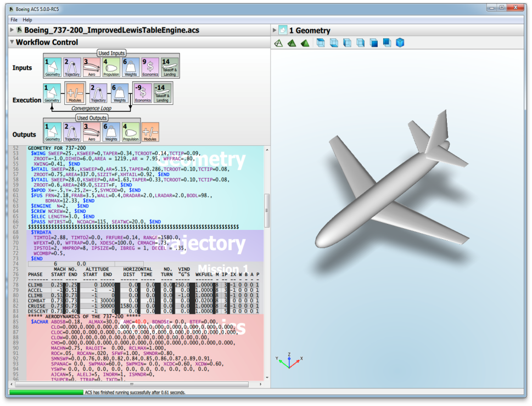This screenshot has width=532, height=406.
Task: Select the Economics input icon
Action: (x=150, y=67)
